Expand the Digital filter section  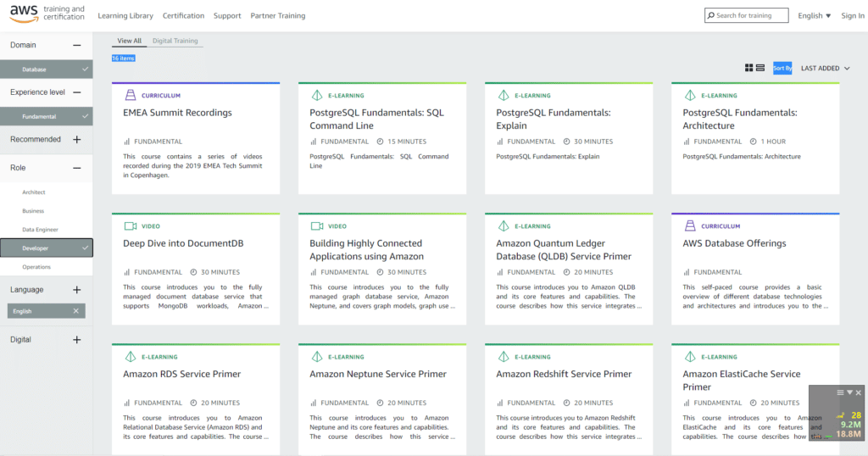(x=76, y=340)
